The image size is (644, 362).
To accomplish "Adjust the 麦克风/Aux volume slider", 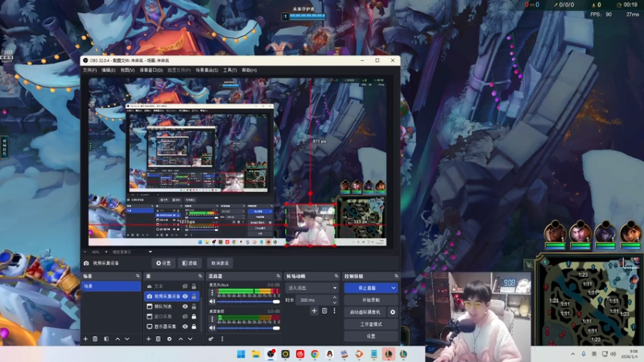I will 249,301.
